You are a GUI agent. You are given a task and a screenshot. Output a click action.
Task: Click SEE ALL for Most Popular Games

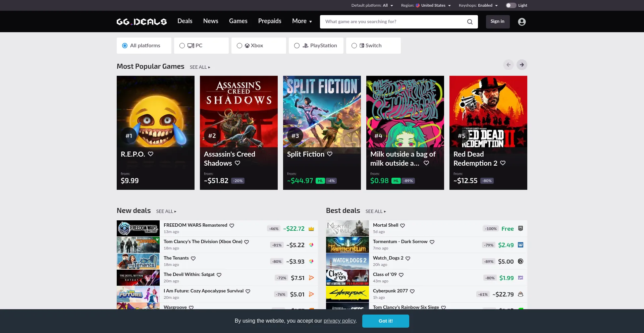[200, 67]
